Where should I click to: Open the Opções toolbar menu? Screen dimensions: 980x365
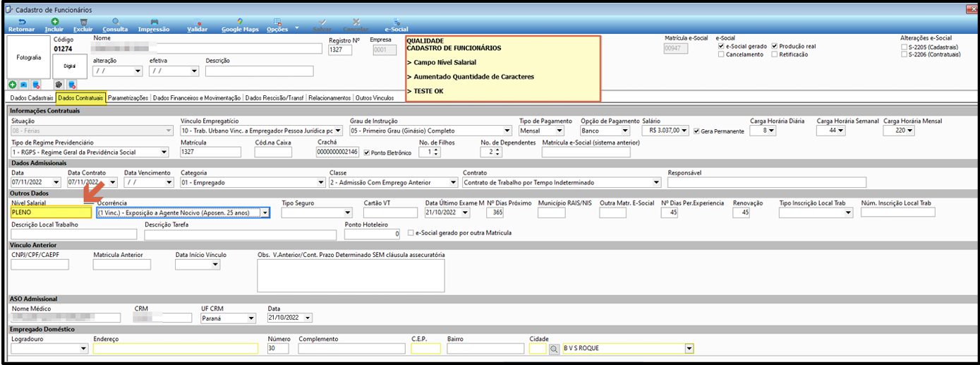coord(278,25)
